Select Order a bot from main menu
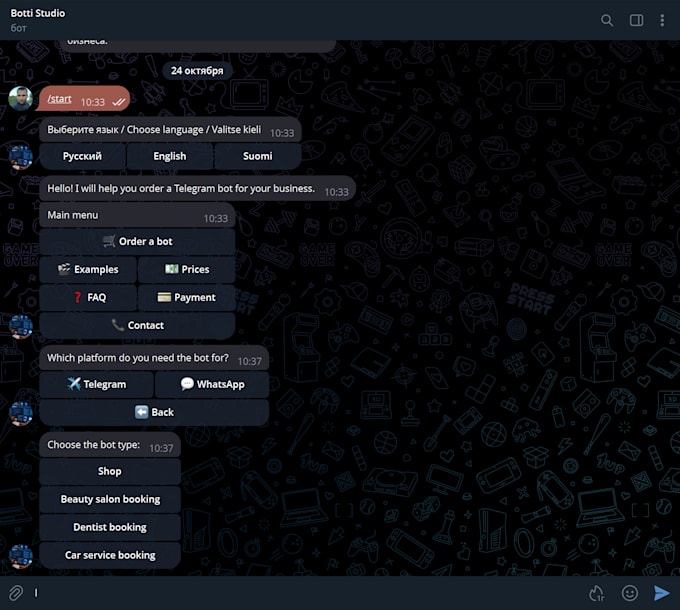The width and height of the screenshot is (680, 610). tap(137, 241)
